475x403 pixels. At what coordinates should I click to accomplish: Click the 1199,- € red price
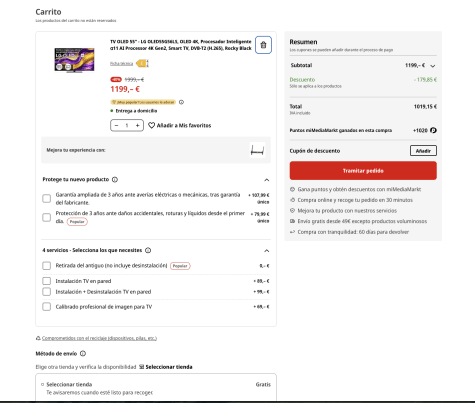[x=125, y=89]
